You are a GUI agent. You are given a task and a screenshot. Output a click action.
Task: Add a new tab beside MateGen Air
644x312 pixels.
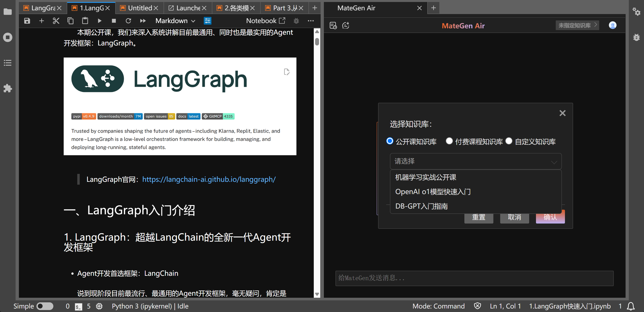pos(433,8)
